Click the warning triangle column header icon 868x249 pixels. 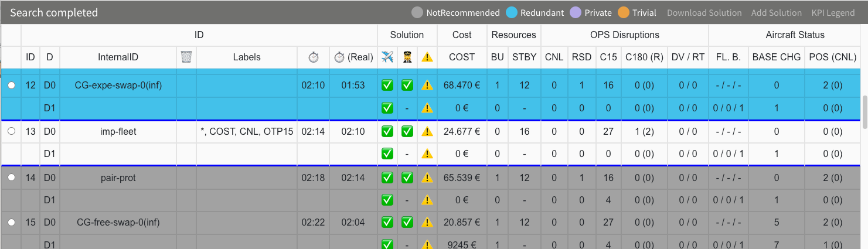(427, 57)
